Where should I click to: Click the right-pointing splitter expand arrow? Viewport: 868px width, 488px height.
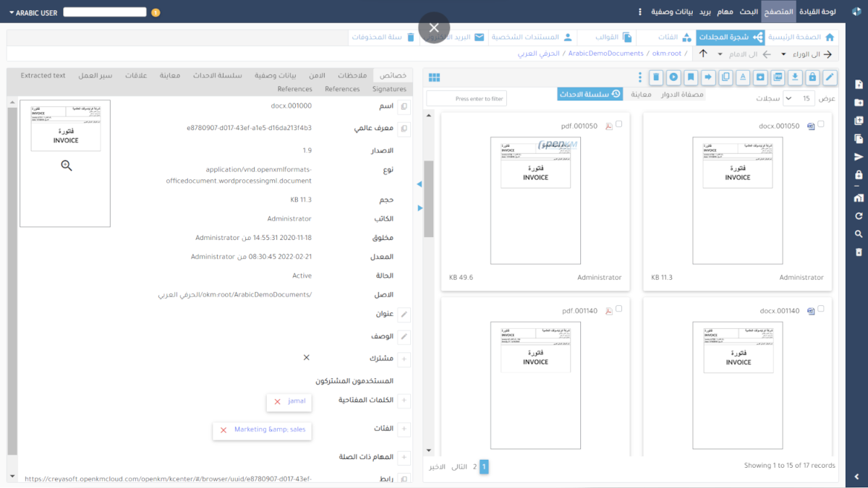click(x=420, y=208)
